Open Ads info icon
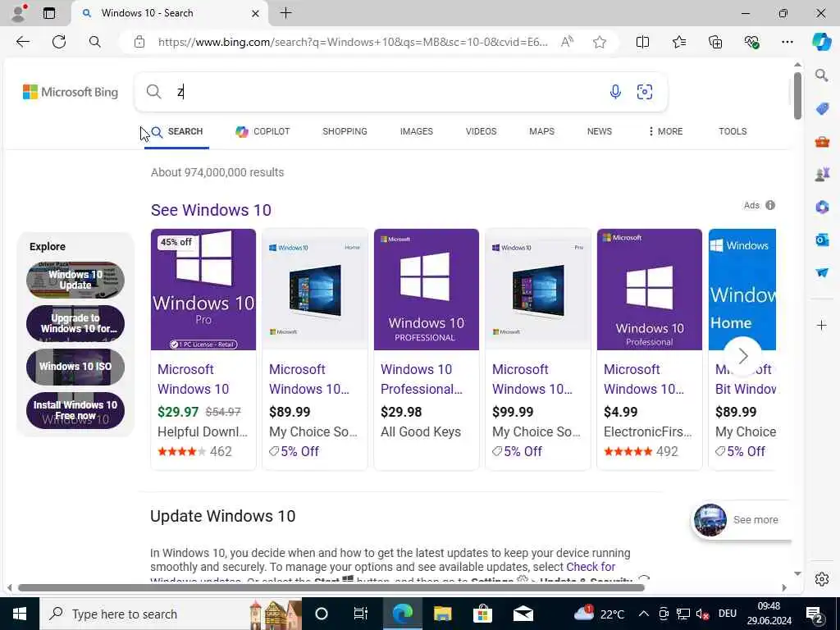840x630 pixels. pyautogui.click(x=770, y=205)
